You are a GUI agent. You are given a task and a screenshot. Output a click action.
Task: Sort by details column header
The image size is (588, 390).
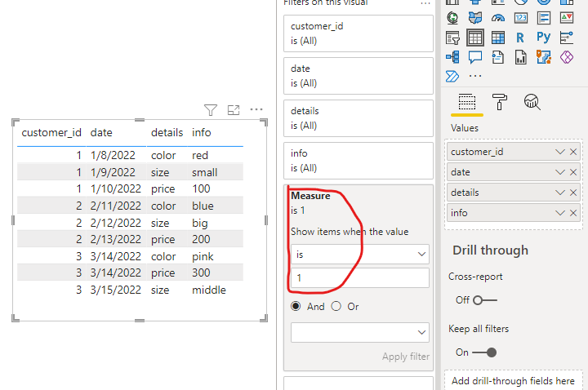coord(167,133)
